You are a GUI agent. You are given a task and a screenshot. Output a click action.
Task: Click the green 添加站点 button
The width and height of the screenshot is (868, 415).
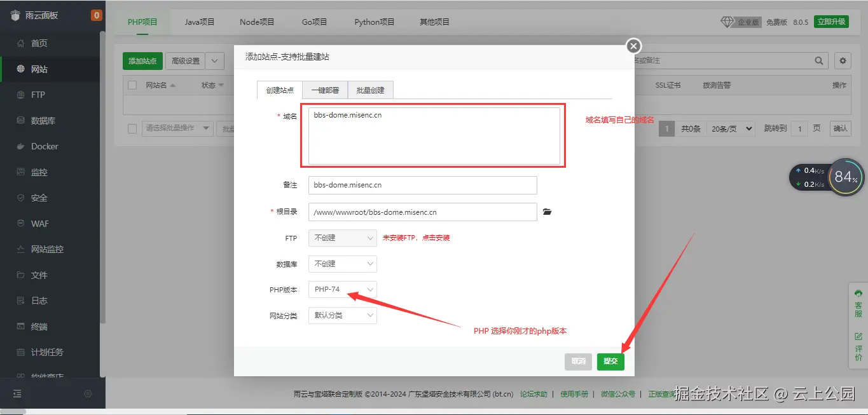click(x=142, y=61)
